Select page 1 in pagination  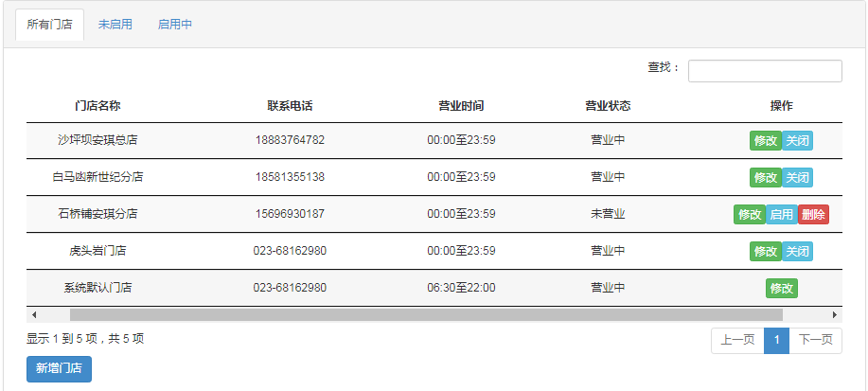pyautogui.click(x=777, y=341)
